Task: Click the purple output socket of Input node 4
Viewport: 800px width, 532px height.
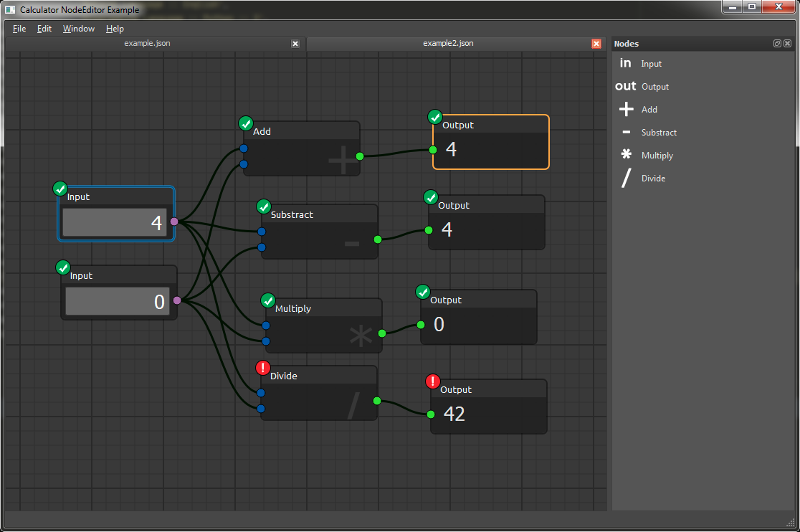Action: pyautogui.click(x=174, y=222)
